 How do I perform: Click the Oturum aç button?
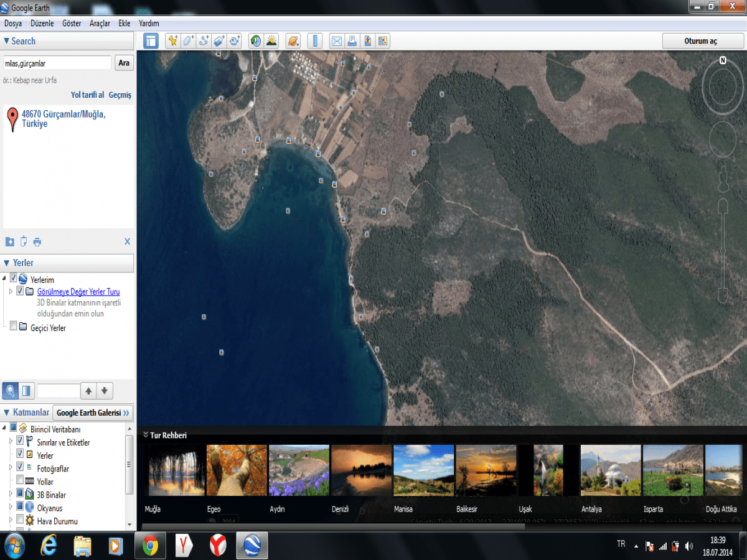(x=701, y=41)
